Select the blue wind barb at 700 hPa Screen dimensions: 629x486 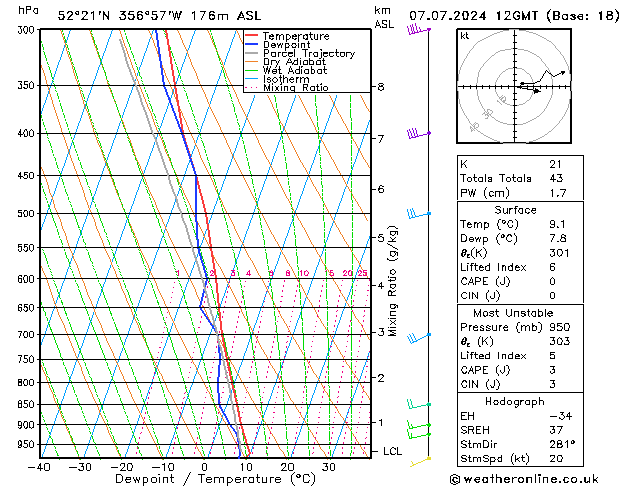point(421,335)
